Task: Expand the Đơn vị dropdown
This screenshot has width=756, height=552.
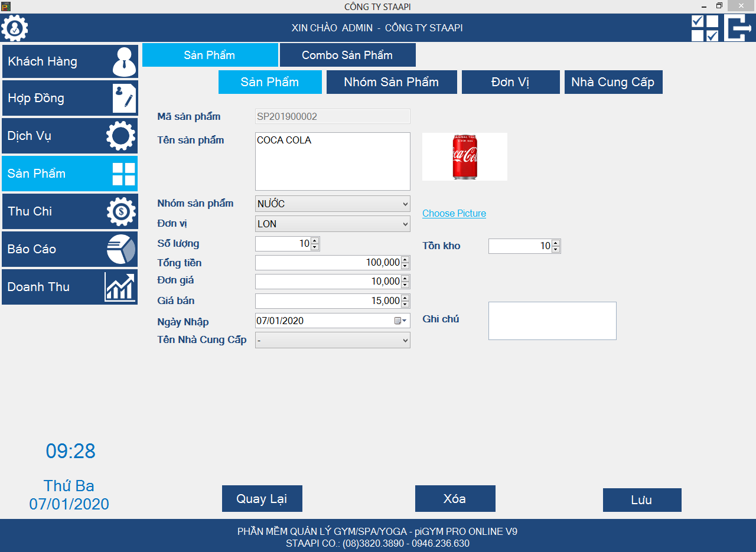Action: [x=405, y=224]
